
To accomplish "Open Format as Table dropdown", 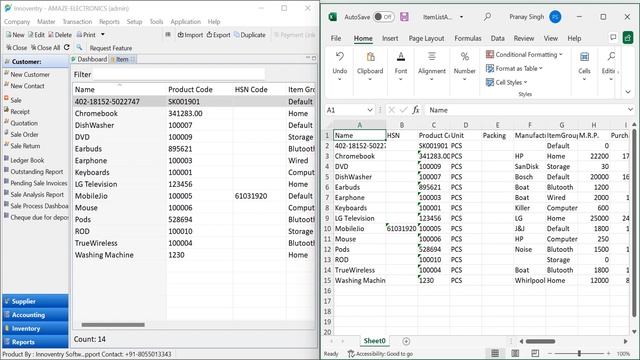I will (514, 68).
